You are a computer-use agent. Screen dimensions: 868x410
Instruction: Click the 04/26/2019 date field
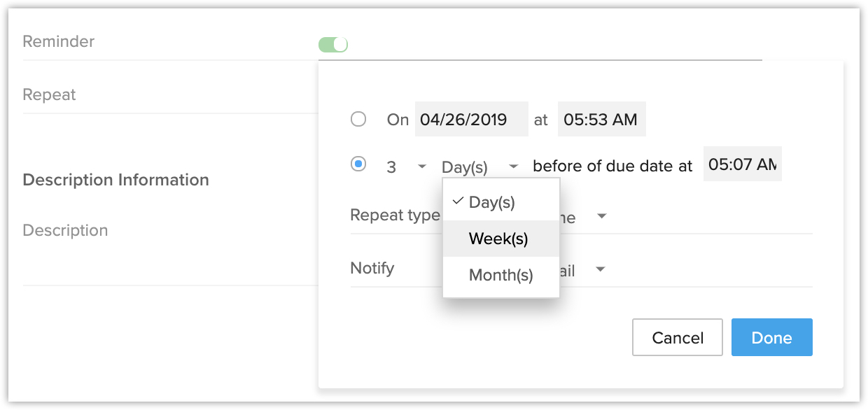point(471,120)
